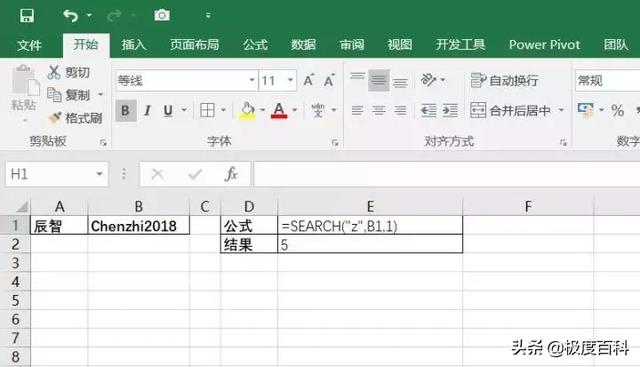Click the increase font size icon
This screenshot has height=367, width=640.
[309, 80]
